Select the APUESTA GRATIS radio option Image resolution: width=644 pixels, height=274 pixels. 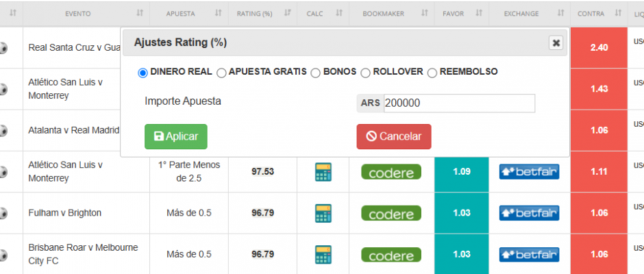pos(221,72)
